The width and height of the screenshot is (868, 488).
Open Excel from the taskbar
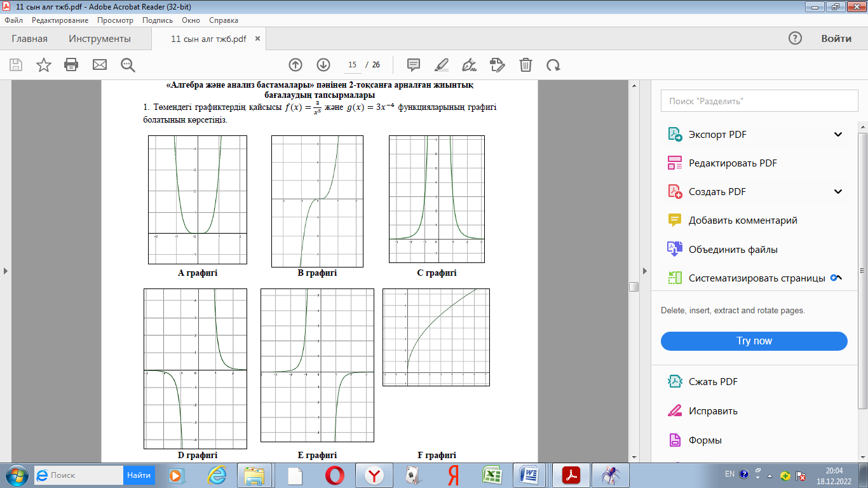click(x=492, y=475)
